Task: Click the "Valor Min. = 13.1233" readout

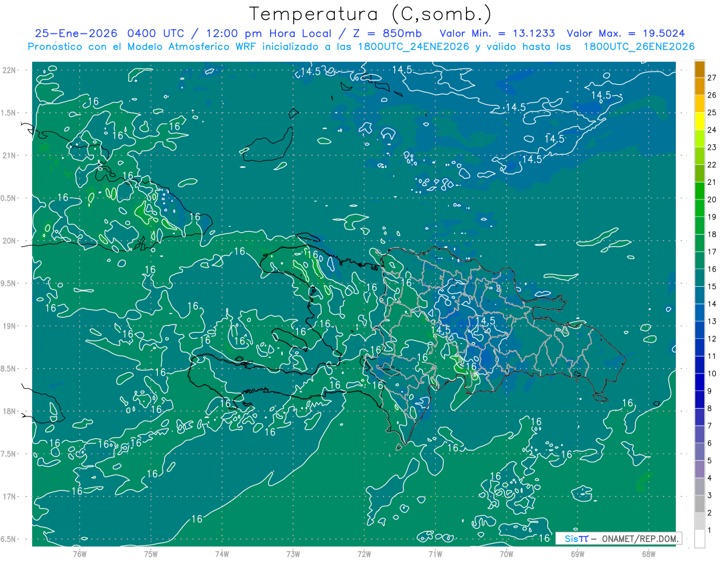Action: click(x=497, y=33)
